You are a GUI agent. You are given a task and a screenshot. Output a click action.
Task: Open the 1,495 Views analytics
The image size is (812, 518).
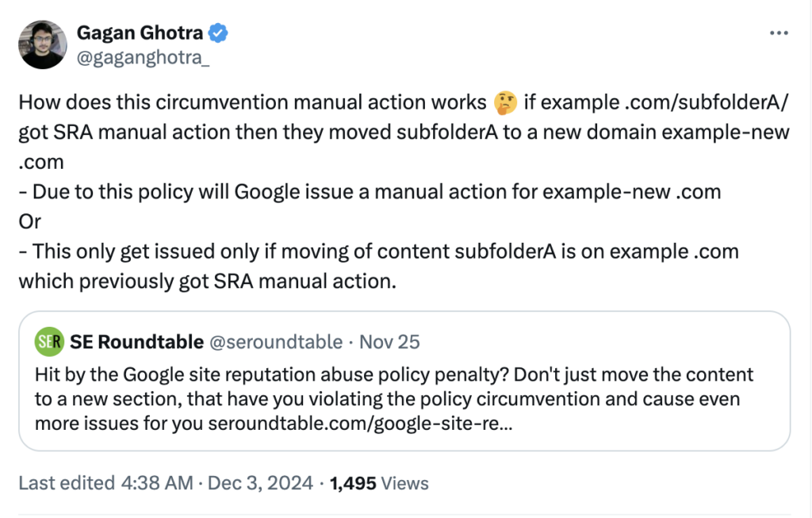(x=379, y=483)
